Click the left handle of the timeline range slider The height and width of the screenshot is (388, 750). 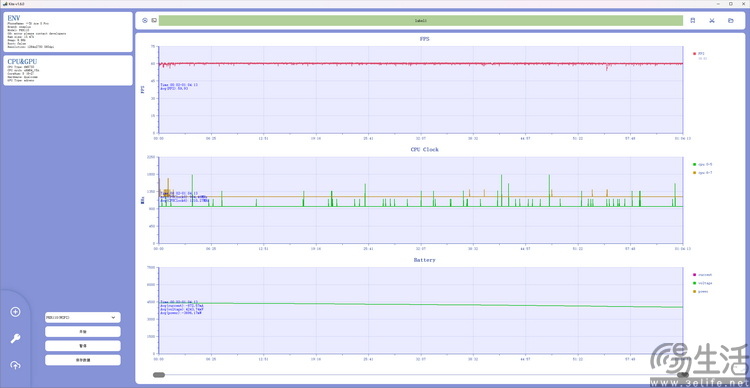159,375
